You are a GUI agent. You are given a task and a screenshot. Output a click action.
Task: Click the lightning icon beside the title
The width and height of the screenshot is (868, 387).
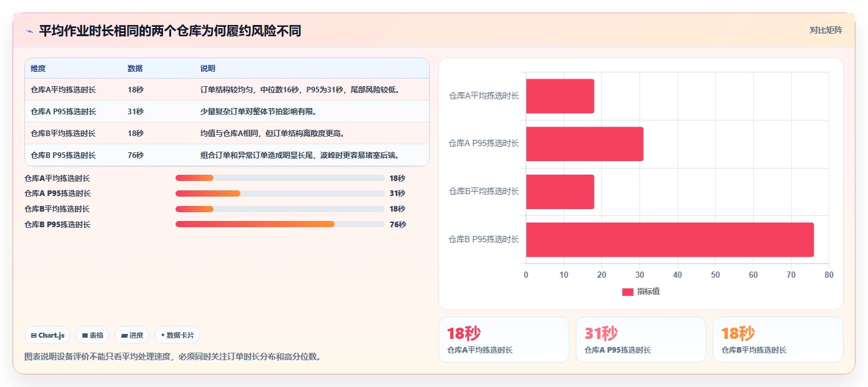click(x=29, y=31)
